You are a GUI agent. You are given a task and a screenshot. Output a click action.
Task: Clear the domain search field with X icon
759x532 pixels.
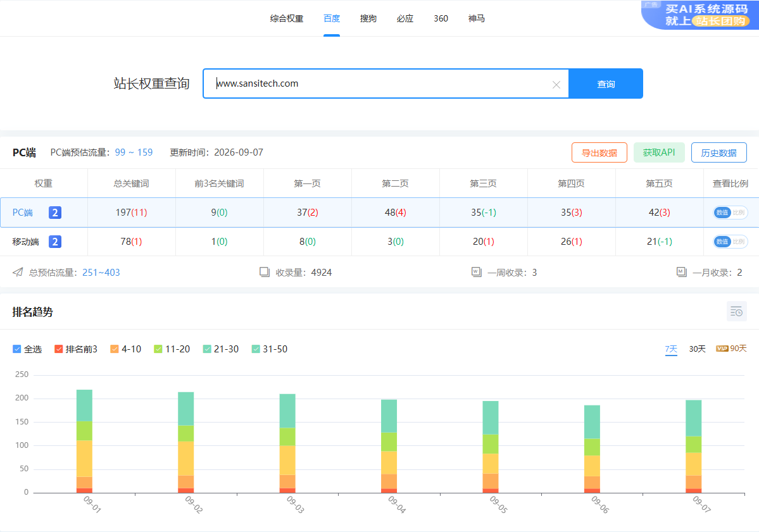[556, 85]
